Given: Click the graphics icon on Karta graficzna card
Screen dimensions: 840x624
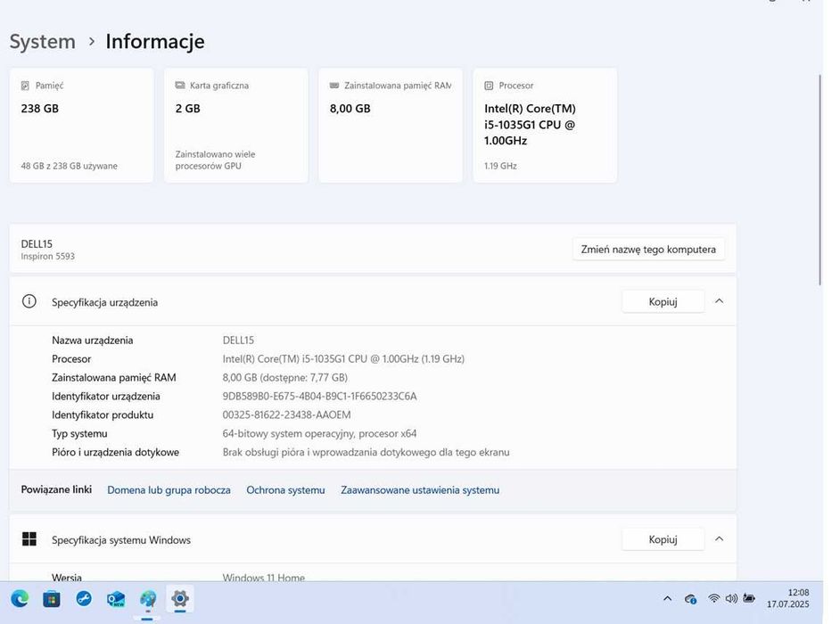Looking at the screenshot, I should pyautogui.click(x=180, y=86).
